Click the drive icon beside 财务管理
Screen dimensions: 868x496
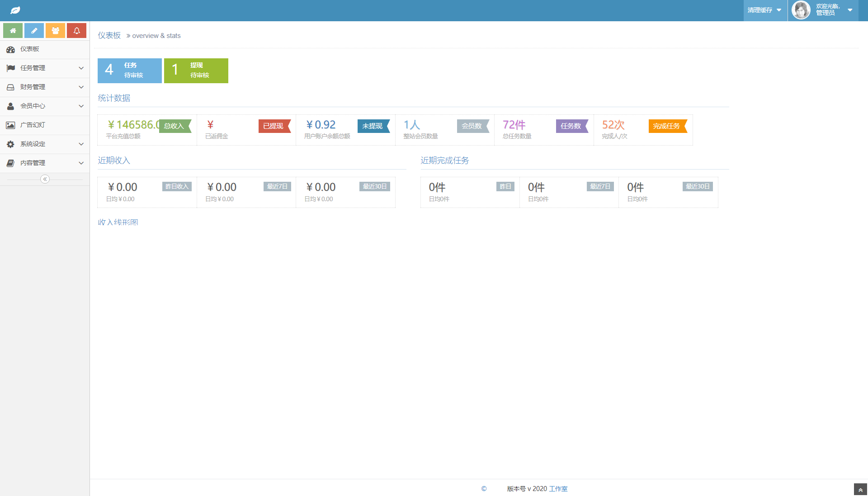pyautogui.click(x=10, y=87)
